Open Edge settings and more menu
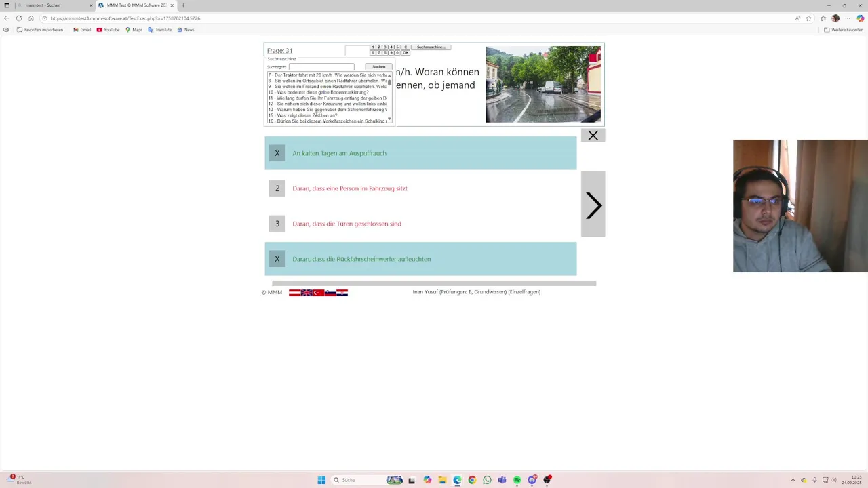The image size is (868, 488). (x=848, y=18)
